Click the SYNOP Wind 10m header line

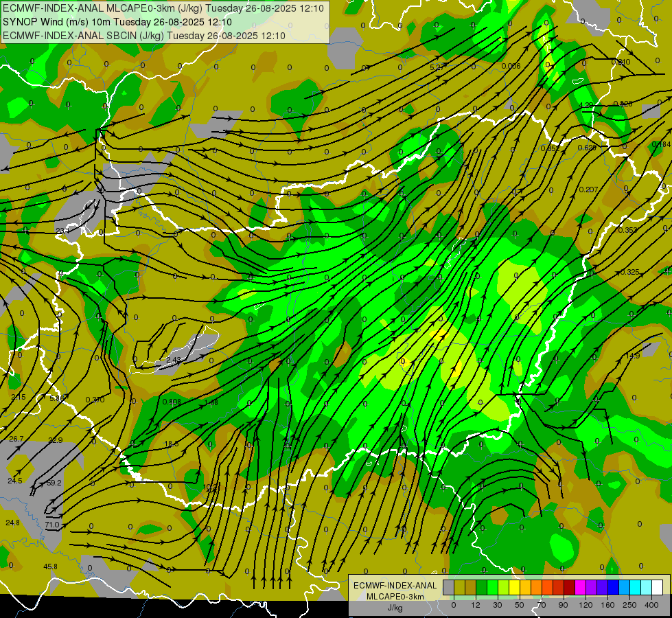tap(117, 22)
